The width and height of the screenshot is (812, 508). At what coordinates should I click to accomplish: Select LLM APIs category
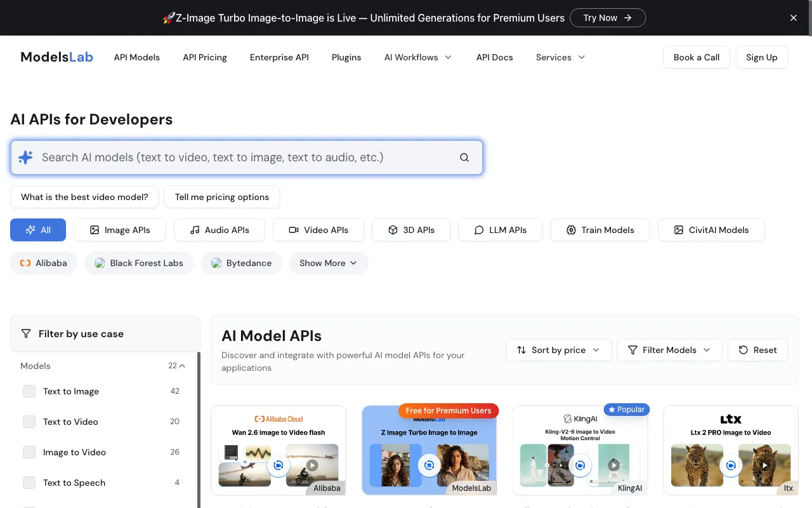point(501,230)
